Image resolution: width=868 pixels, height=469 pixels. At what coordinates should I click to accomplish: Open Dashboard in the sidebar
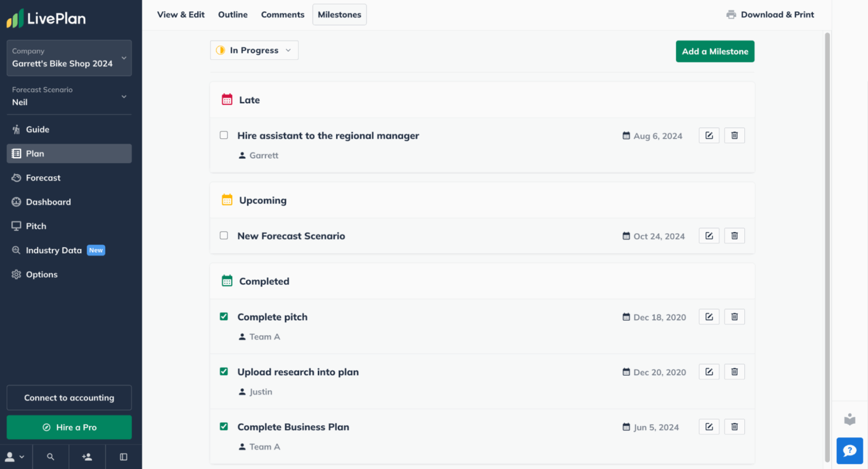[69, 202]
